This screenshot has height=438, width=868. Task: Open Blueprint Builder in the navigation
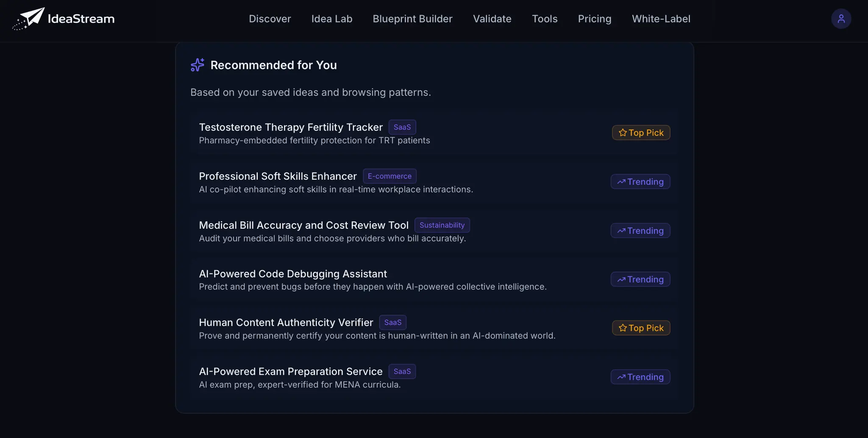[x=412, y=19]
